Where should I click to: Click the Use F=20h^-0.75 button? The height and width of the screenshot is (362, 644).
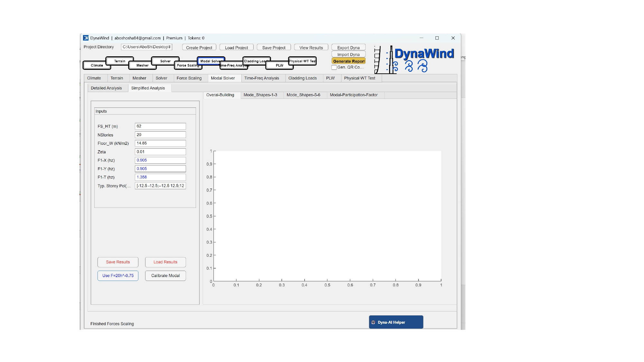117,275
